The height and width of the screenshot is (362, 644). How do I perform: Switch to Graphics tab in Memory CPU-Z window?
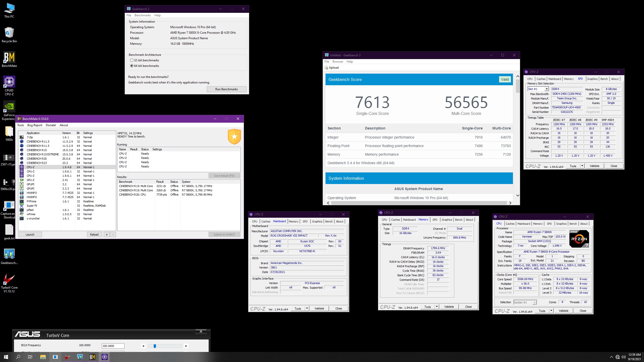(447, 220)
